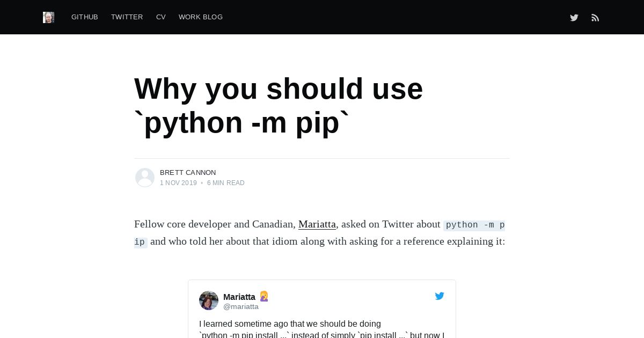
Task: Click the article title heading
Action: pos(279,105)
